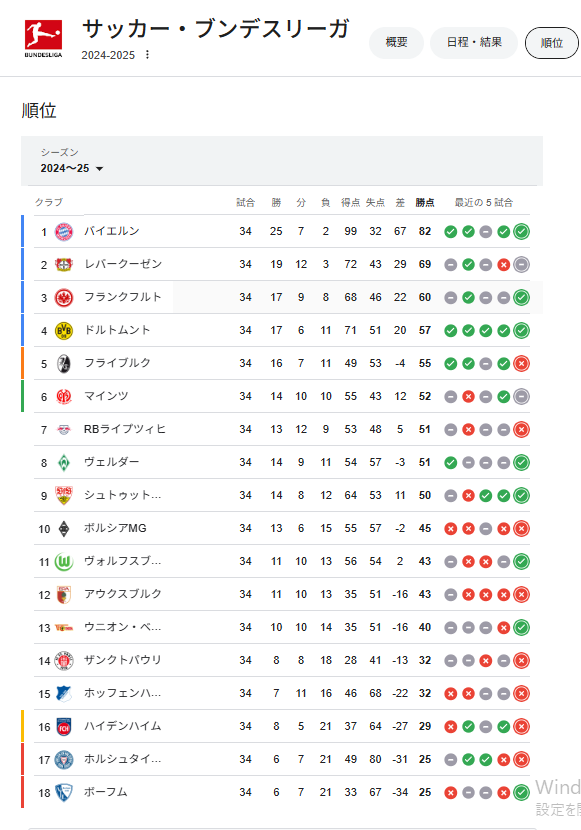The width and height of the screenshot is (581, 830).
Task: Click Bayern's latest match win indicator
Action: [x=521, y=231]
